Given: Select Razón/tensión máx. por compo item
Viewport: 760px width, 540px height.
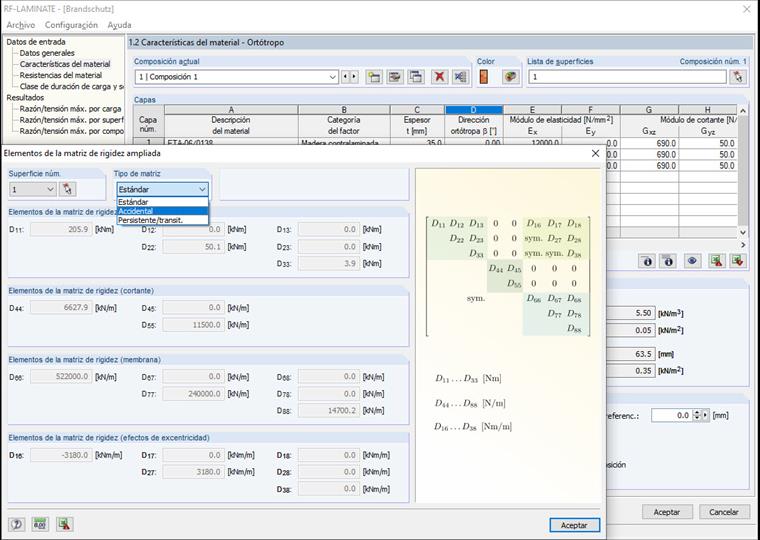Looking at the screenshot, I should (72, 131).
